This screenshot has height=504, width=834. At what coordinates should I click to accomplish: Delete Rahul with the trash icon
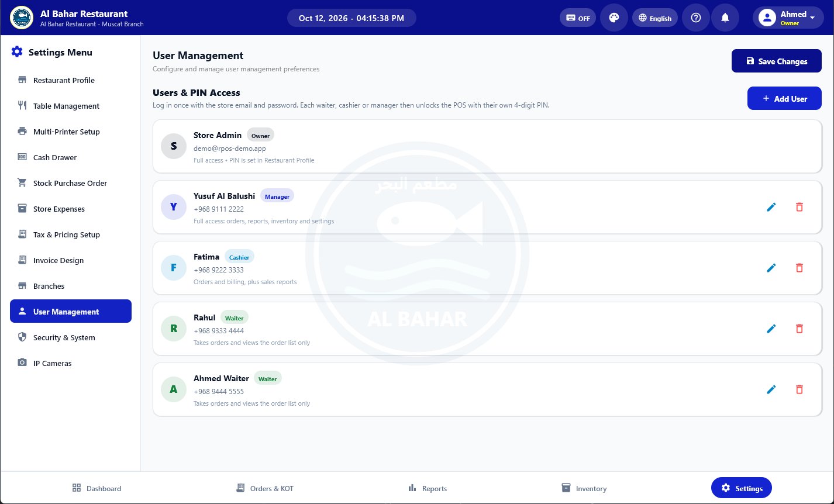[799, 329]
